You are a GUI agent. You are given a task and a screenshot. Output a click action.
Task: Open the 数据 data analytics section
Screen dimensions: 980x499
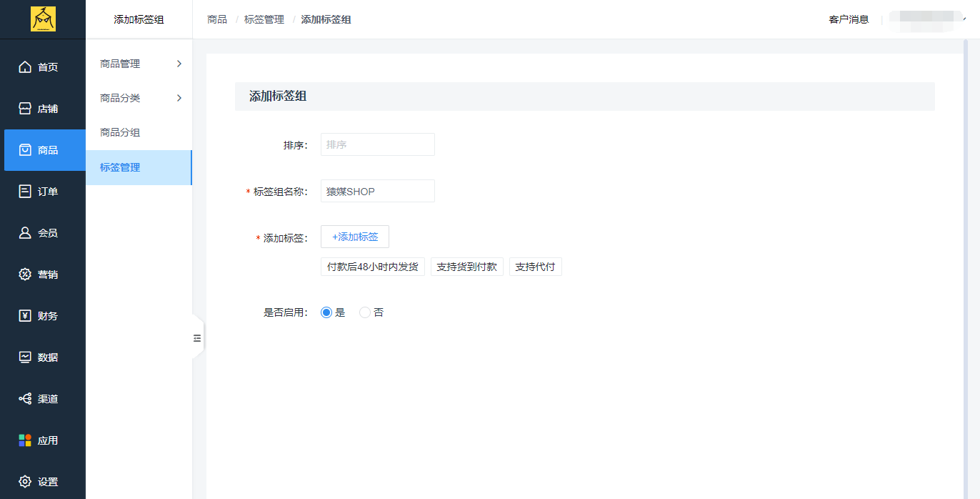(x=43, y=357)
